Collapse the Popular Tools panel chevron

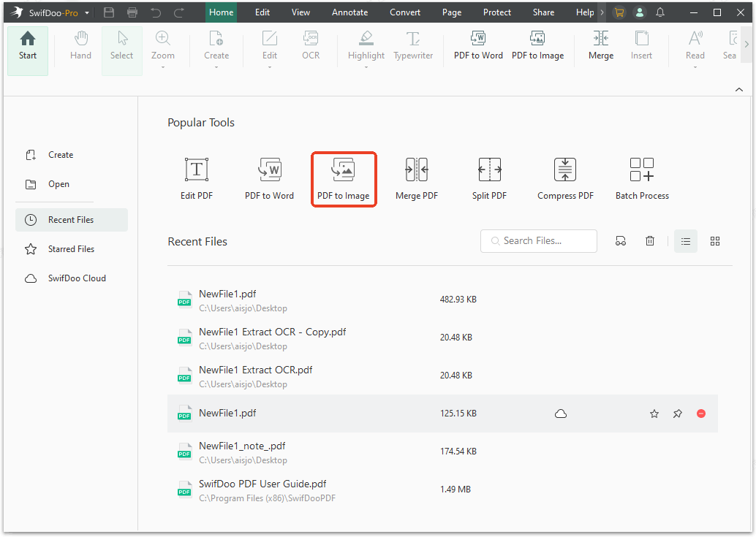click(x=738, y=88)
